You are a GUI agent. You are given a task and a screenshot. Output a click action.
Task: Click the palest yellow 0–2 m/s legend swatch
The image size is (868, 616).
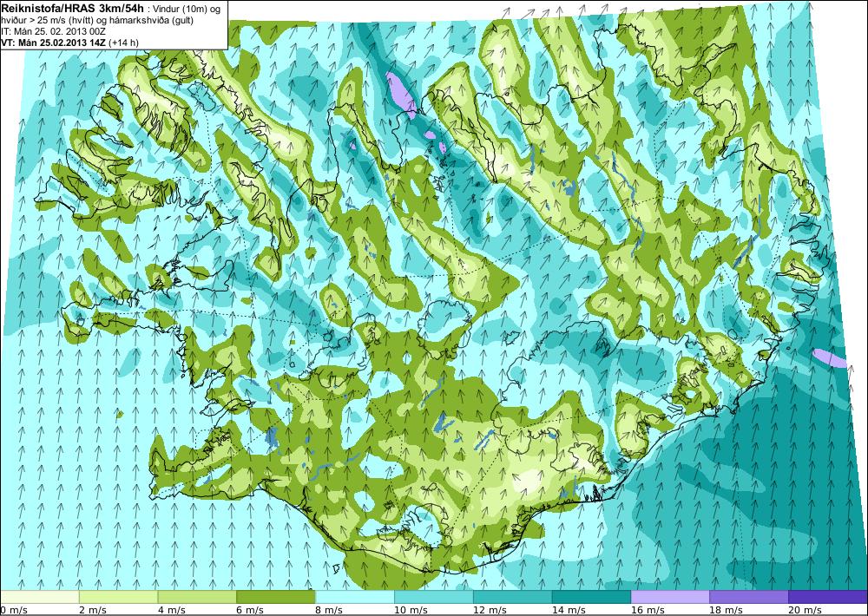[x=39, y=597]
